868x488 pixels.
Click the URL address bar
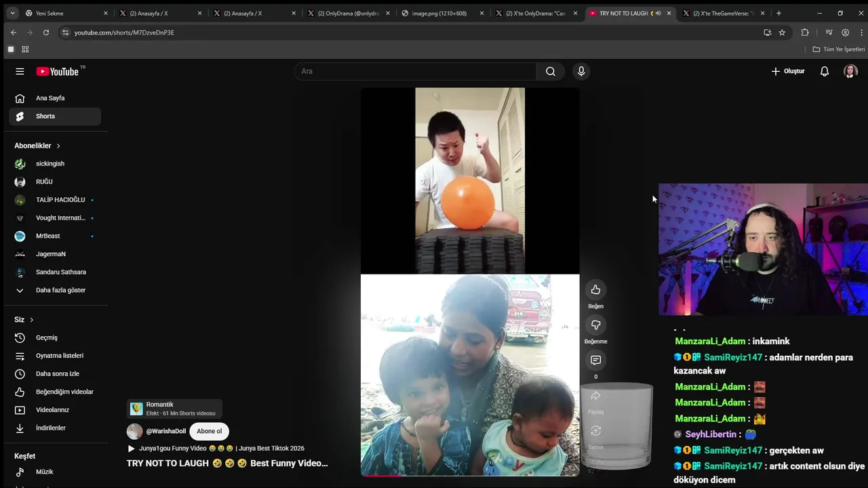click(x=407, y=33)
